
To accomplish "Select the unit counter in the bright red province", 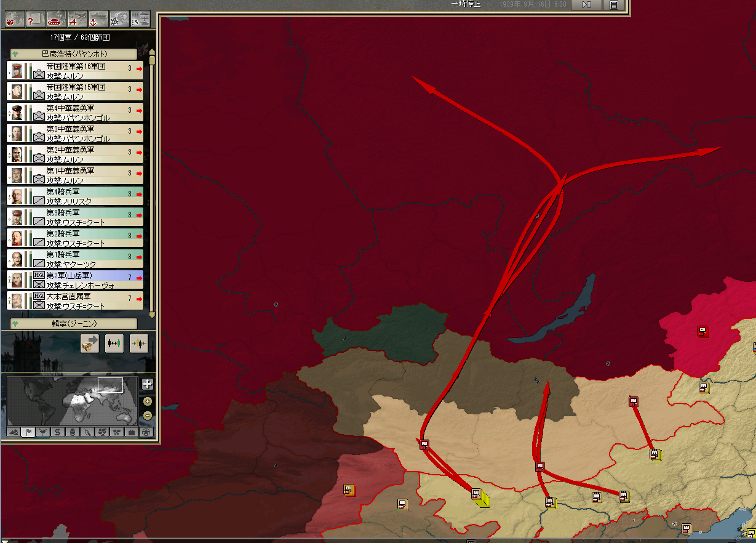I will (x=703, y=331).
